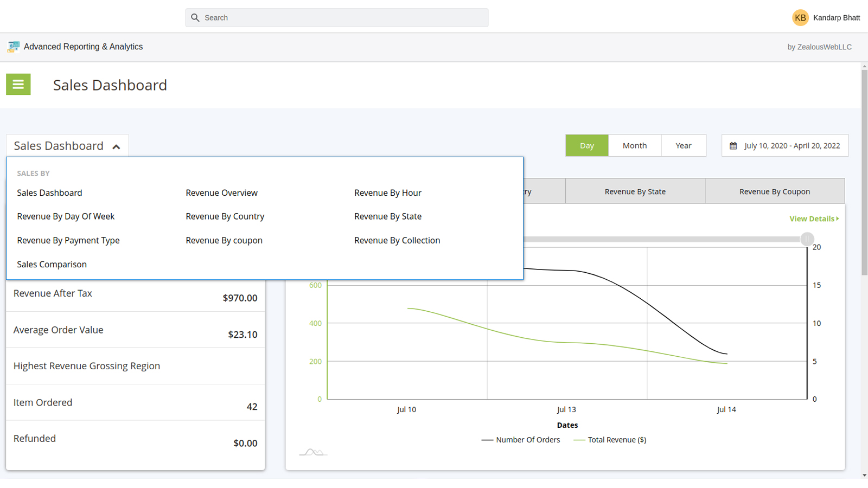The image size is (868, 488).
Task: Switch to Day view
Action: [586, 146]
